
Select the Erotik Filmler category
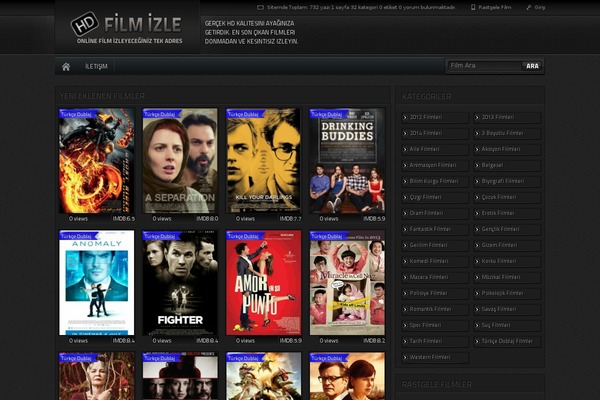[507, 213]
